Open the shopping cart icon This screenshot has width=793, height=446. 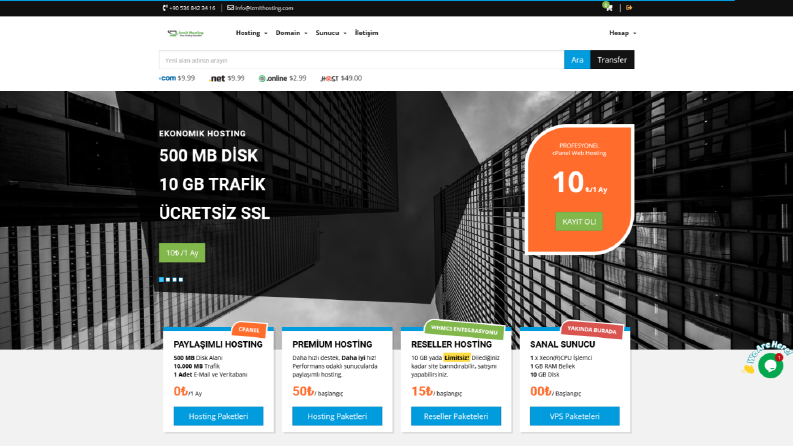[608, 7]
